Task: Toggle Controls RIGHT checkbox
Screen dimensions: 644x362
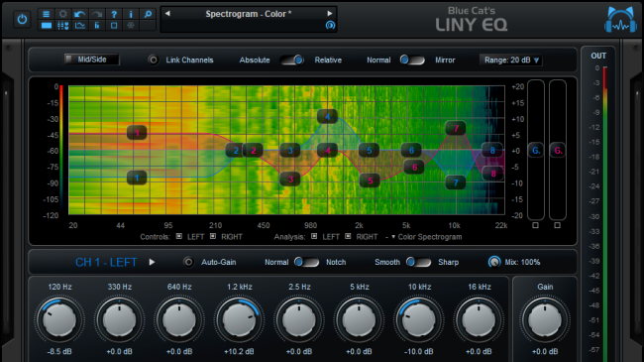Action: pyautogui.click(x=213, y=236)
